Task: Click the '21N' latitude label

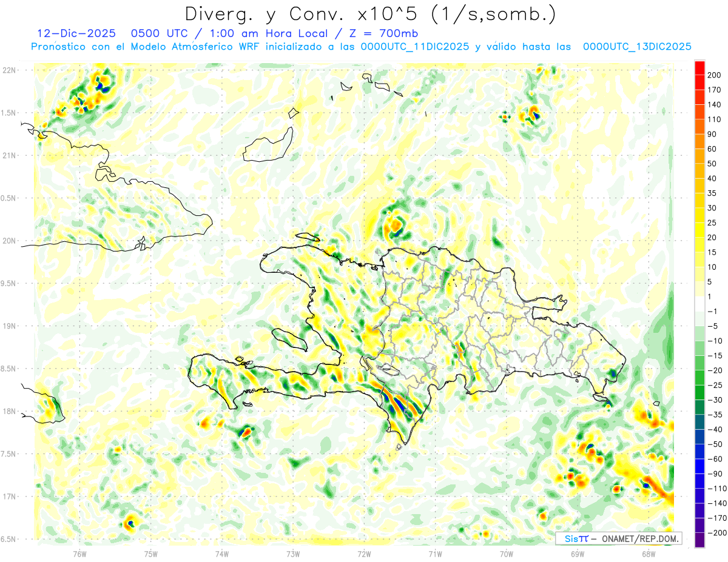Action: 10,156
